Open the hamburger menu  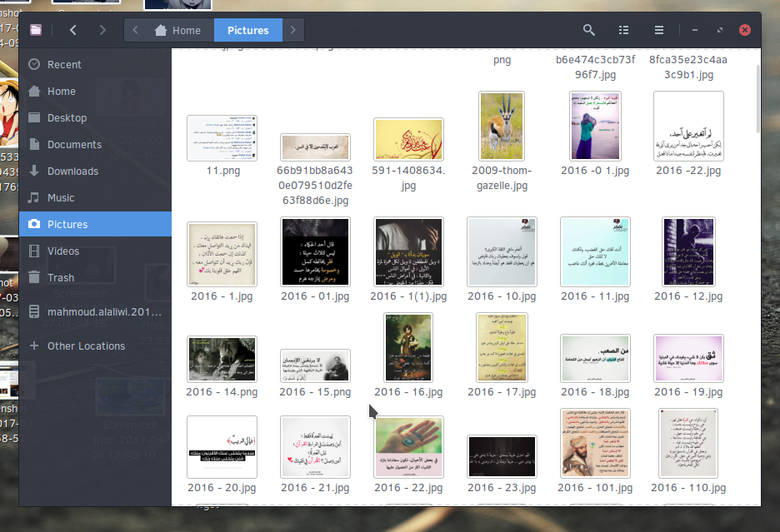click(x=659, y=30)
